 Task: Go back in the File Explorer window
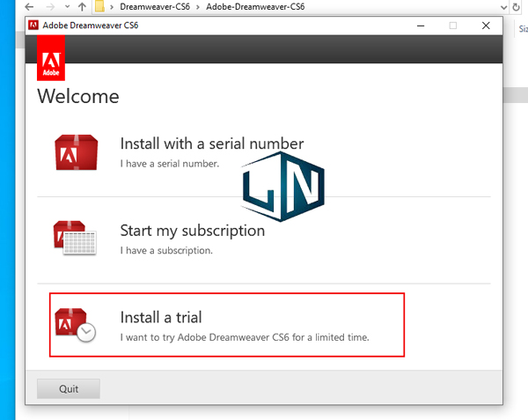click(x=30, y=6)
